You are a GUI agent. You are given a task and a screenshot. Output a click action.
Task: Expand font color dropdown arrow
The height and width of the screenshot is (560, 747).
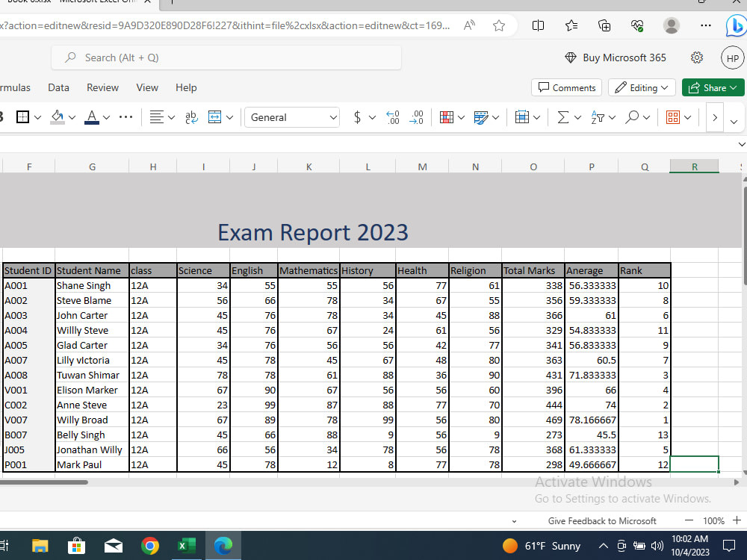click(x=106, y=118)
